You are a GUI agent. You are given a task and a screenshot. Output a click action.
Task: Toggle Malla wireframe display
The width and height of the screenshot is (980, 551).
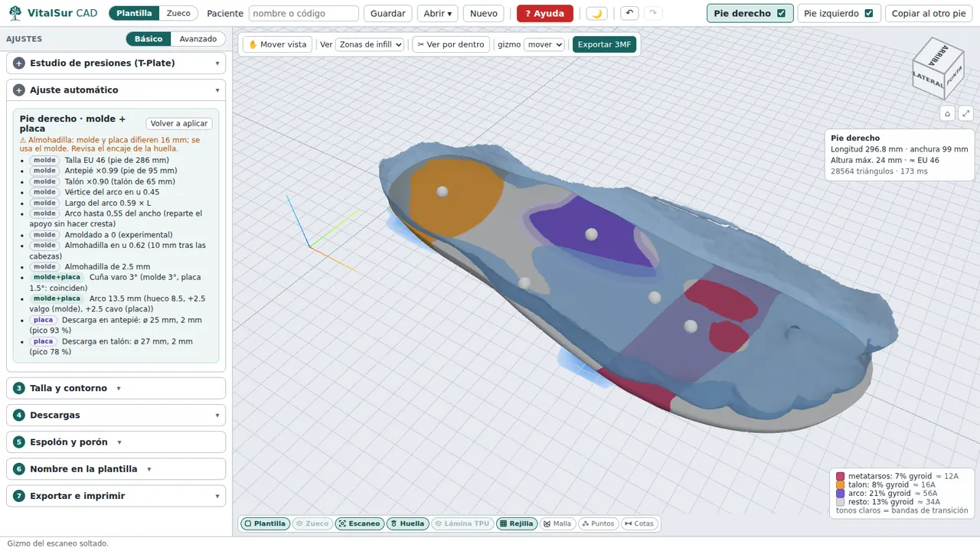click(x=557, y=523)
